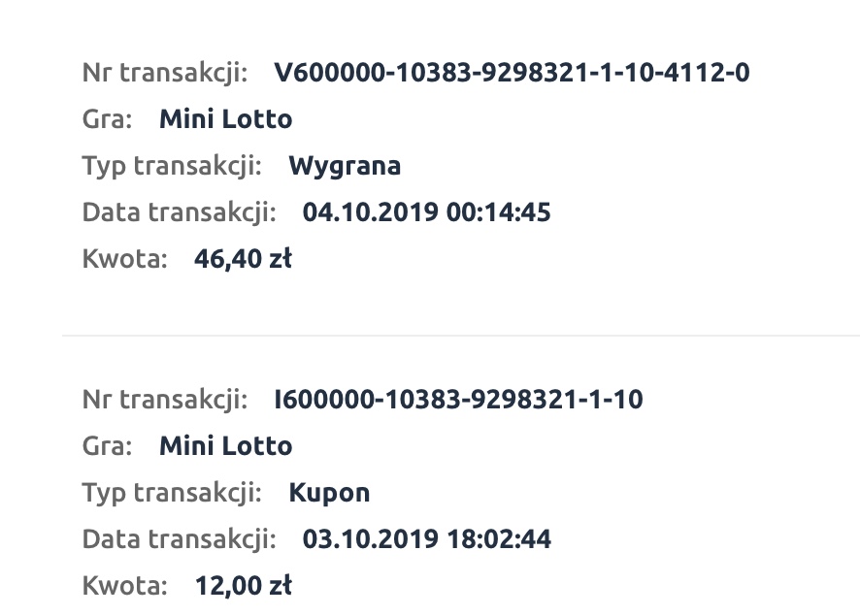Screen dimensions: 860x616
Task: Click the date 04.10.2019 00:14:45
Action: coord(427,212)
